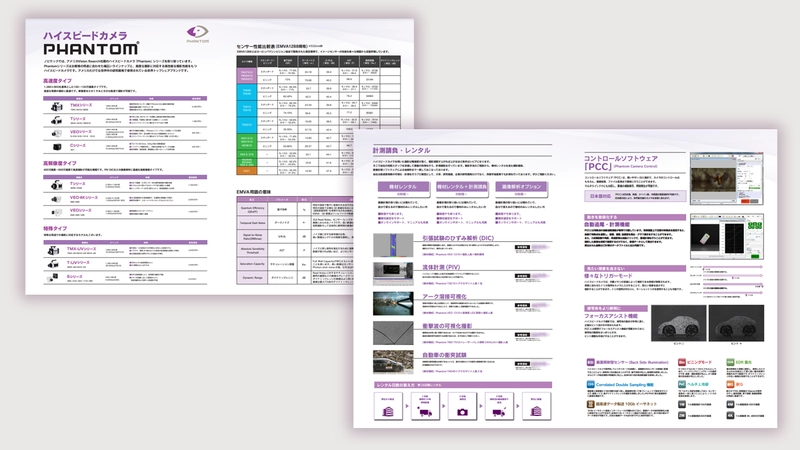Click the レンタル日数の数え方 purple banner
Image resolution: width=800 pixels, height=450 pixels.
pos(462,385)
